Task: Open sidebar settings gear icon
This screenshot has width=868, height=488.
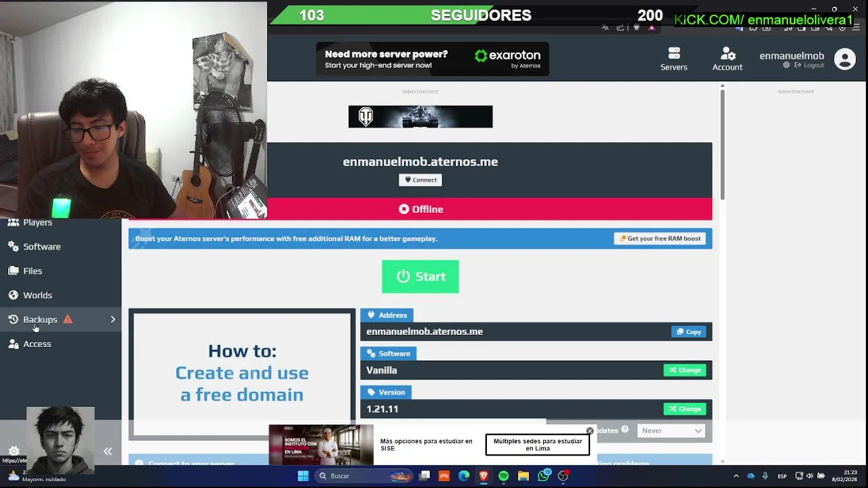Action: click(14, 451)
